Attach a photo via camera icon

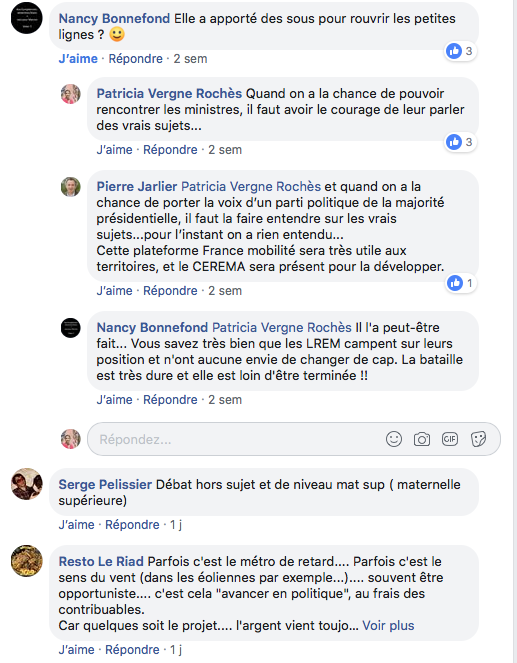click(421, 439)
